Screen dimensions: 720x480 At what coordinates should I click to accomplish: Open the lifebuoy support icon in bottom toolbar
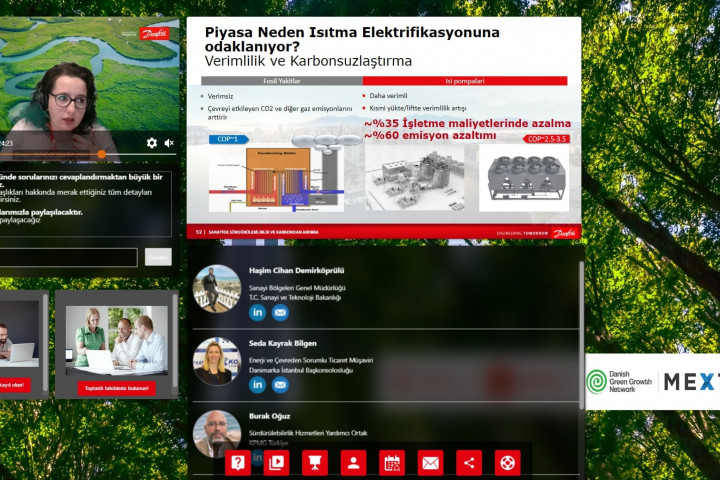(x=507, y=463)
